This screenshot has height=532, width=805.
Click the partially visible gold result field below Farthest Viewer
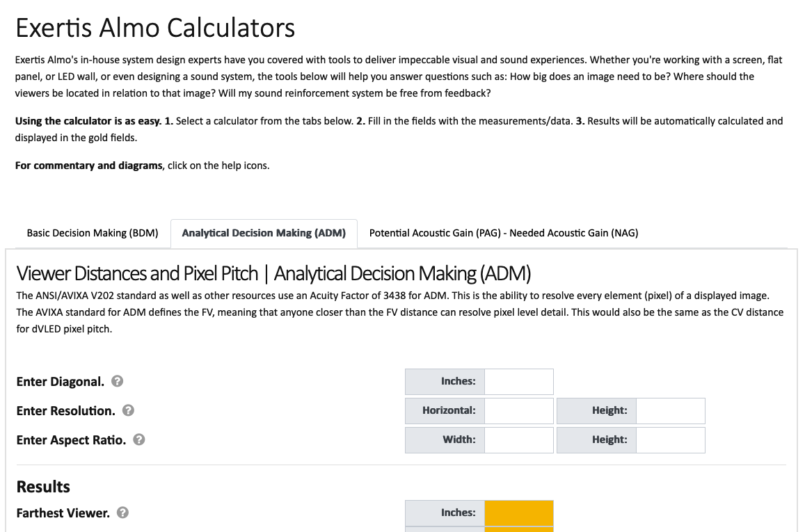point(519,530)
